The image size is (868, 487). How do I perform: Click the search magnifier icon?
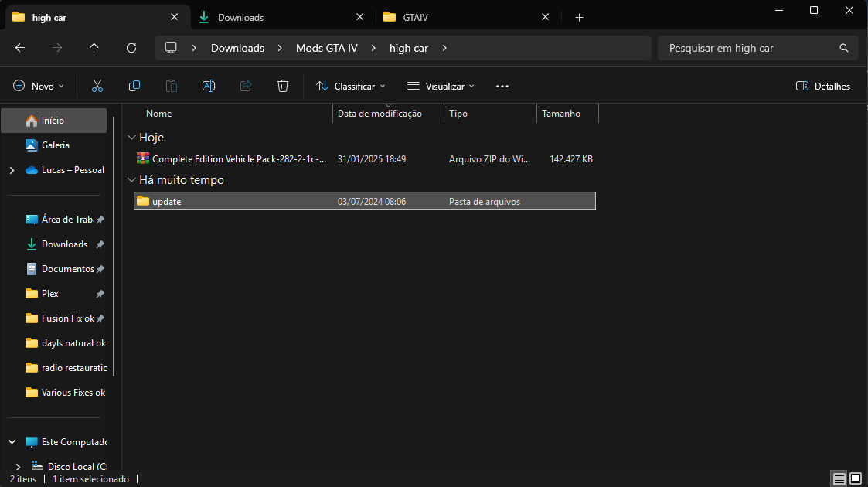843,48
